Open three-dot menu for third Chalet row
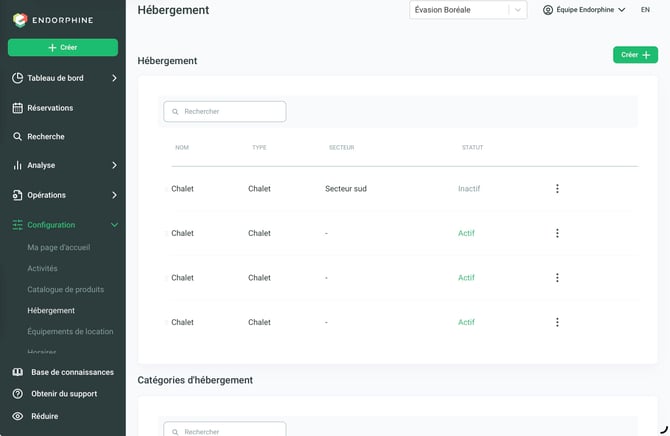Image resolution: width=670 pixels, height=436 pixels. [x=557, y=277]
